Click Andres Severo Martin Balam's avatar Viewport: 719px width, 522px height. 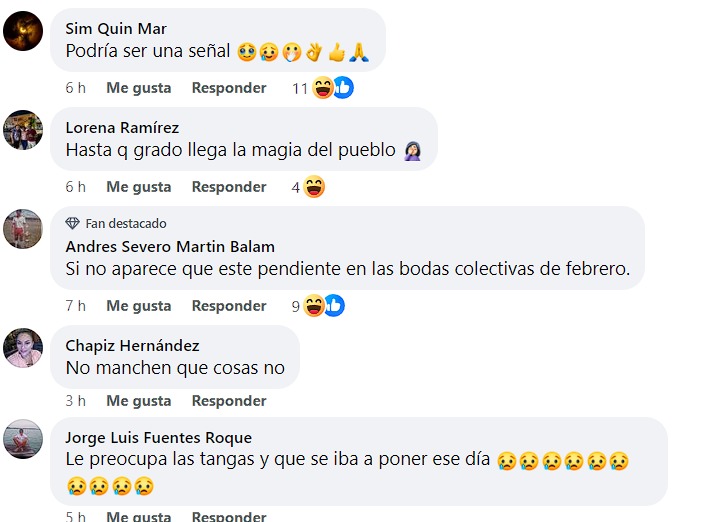coord(23,229)
